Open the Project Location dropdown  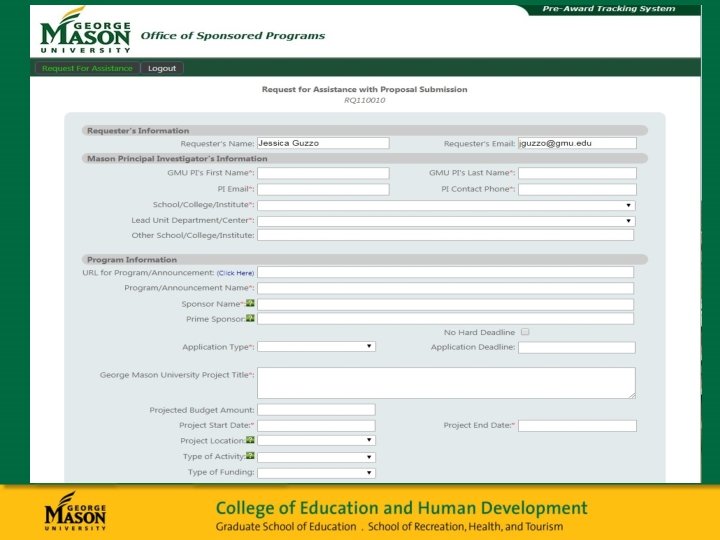pos(316,440)
